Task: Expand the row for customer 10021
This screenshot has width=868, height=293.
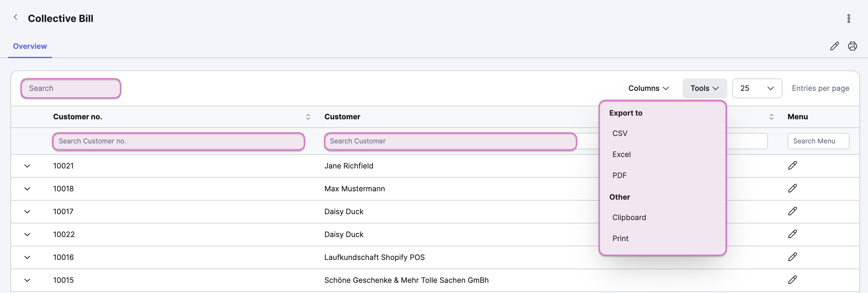Action: pos(27,166)
